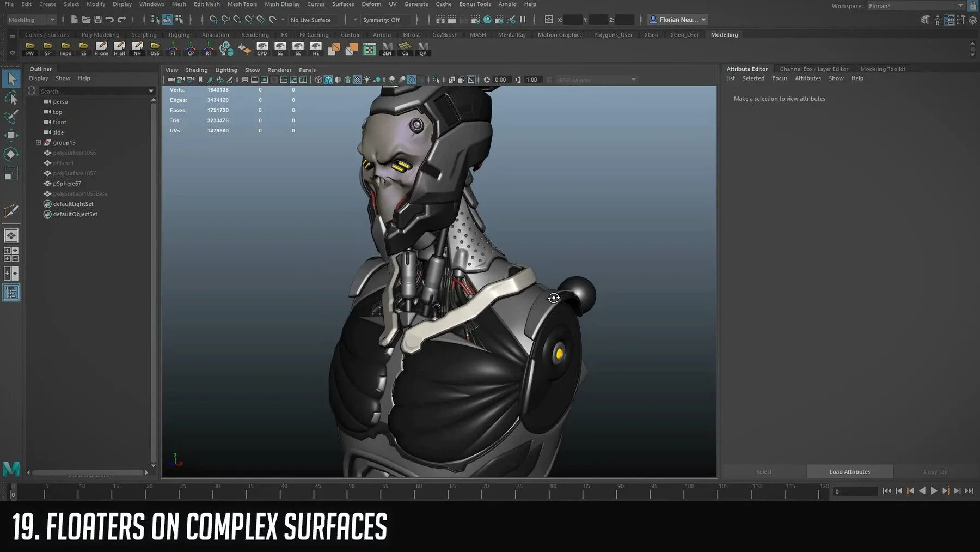Undo the last action
The height and width of the screenshot is (552, 980).
[x=110, y=20]
